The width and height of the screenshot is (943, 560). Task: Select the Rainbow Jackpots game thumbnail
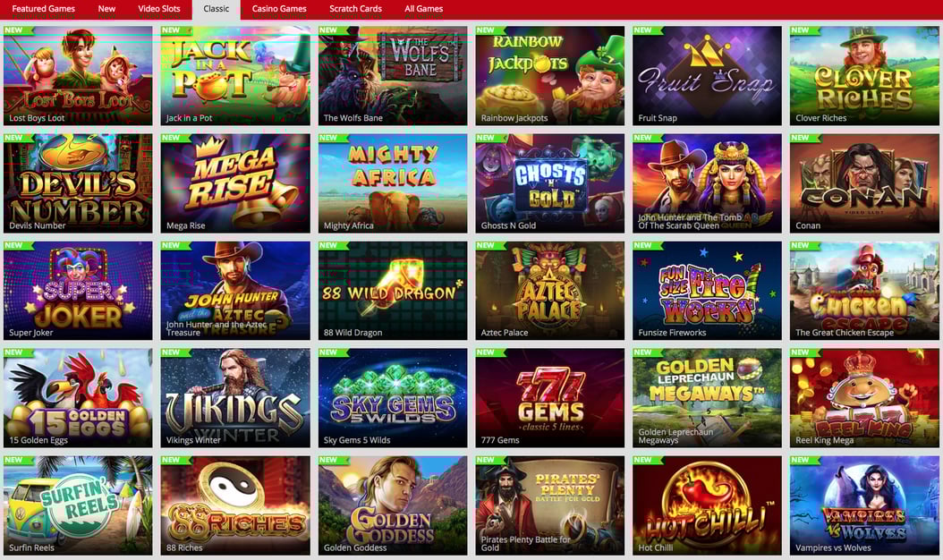tap(549, 76)
